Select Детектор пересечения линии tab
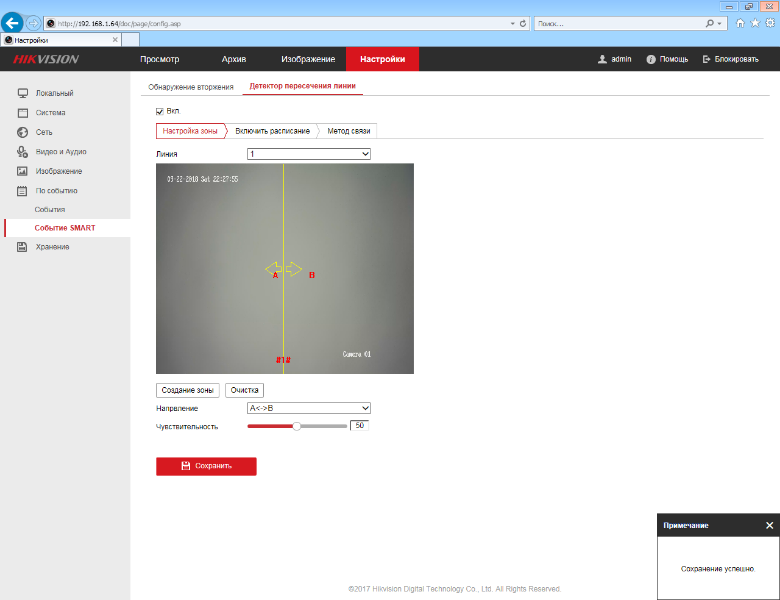Screen dimensions: 780x600 pos(302,86)
